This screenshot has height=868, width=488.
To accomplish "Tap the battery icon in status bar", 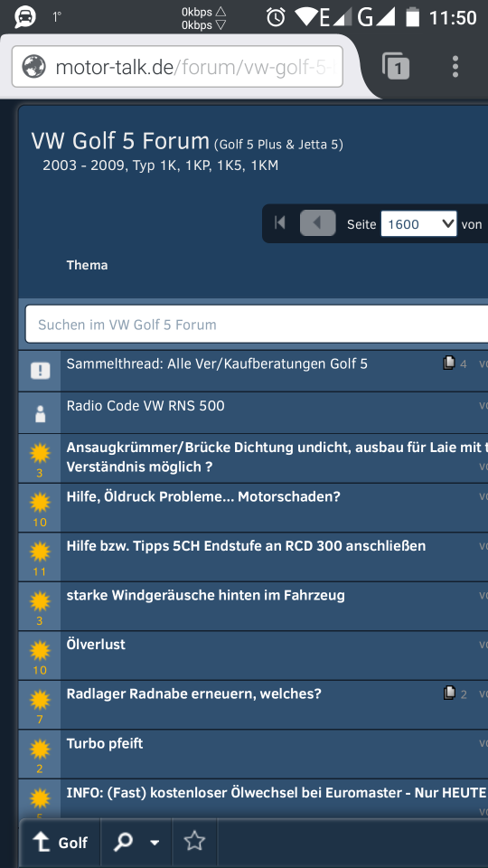I will [x=412, y=16].
